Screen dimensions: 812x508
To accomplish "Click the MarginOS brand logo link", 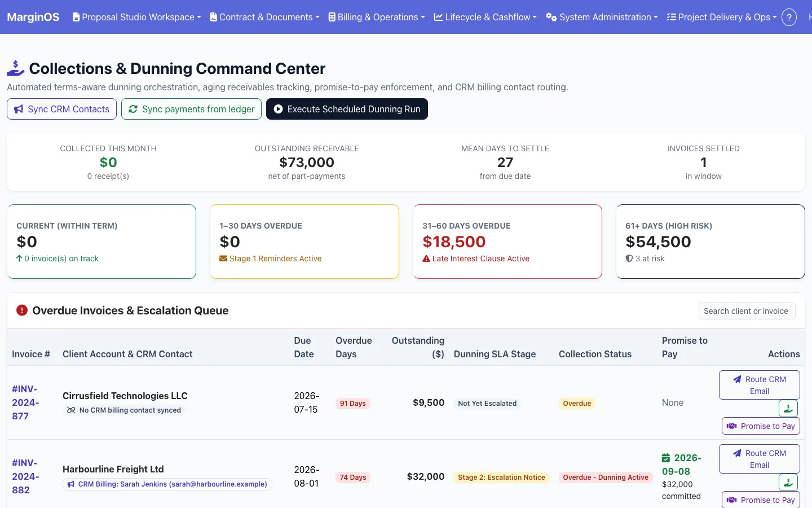I will (x=33, y=17).
